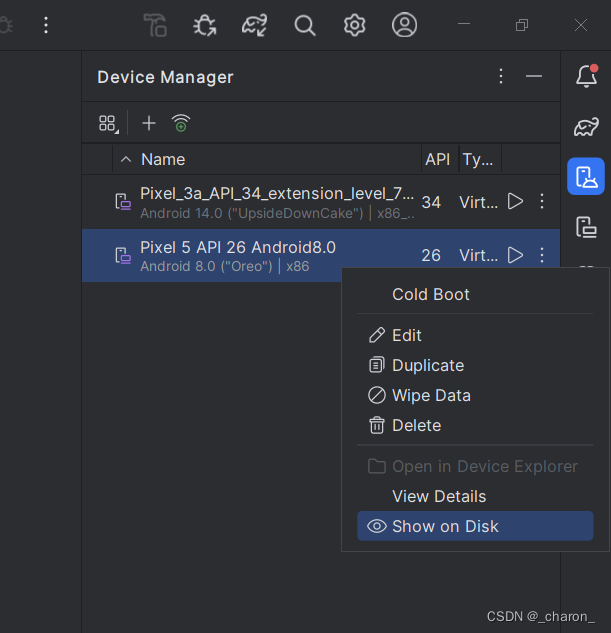Open Notifications bell in sidebar
The height and width of the screenshot is (633, 611).
coord(586,76)
